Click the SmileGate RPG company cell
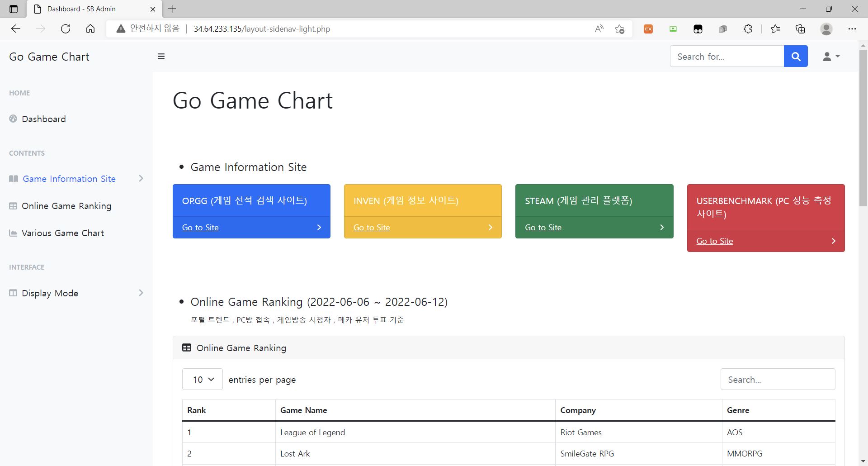The image size is (868, 466). point(639,453)
